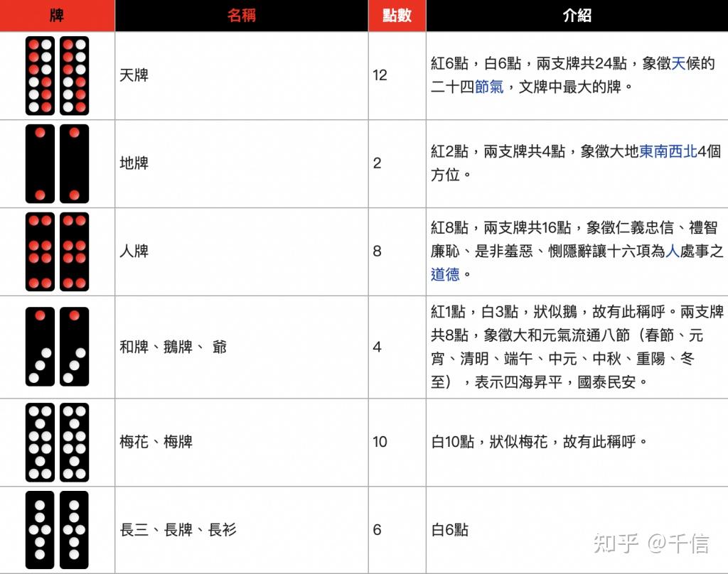Follow the 道德 link
Image resolution: width=728 pixels, height=574 pixels.
point(445,274)
